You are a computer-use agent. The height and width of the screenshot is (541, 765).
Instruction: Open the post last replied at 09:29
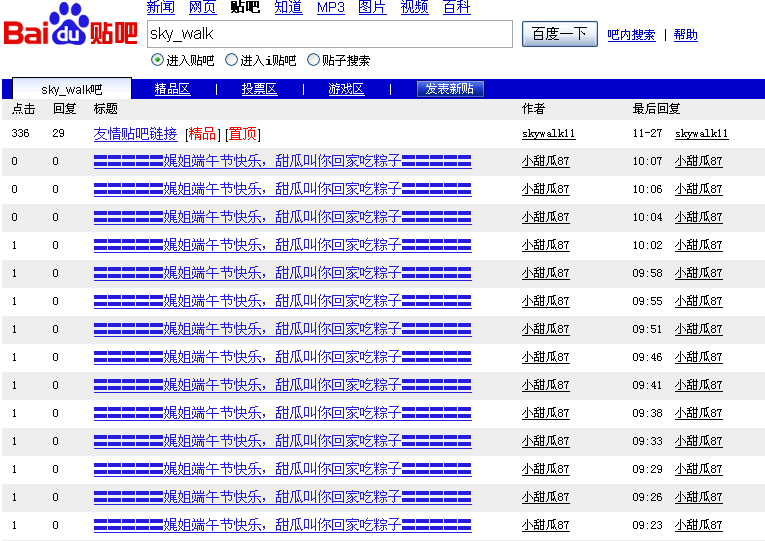282,469
